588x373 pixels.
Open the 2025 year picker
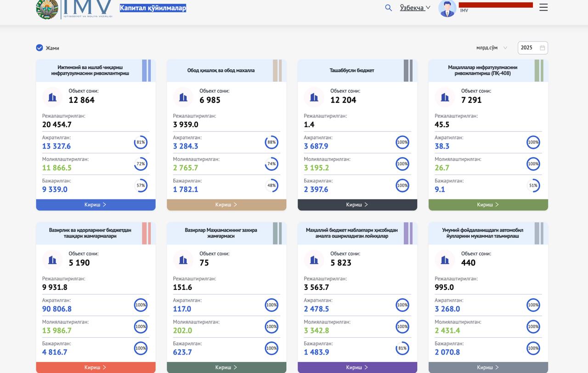click(528, 48)
